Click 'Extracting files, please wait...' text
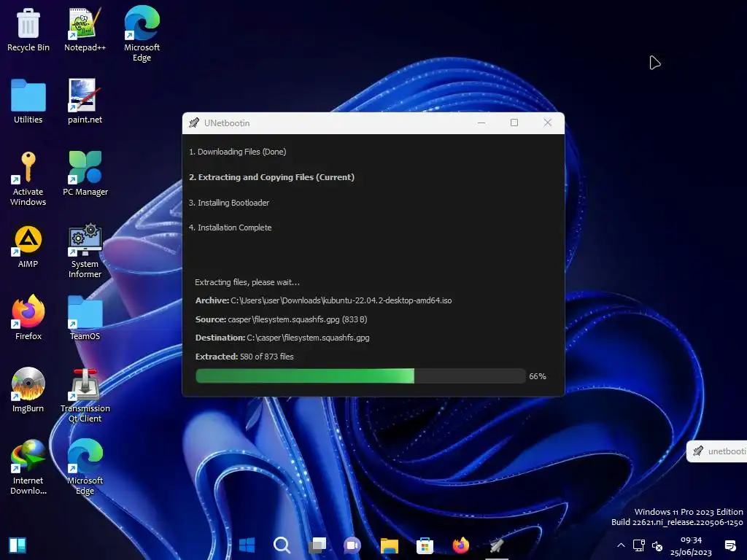Image resolution: width=747 pixels, height=560 pixels. click(x=247, y=282)
